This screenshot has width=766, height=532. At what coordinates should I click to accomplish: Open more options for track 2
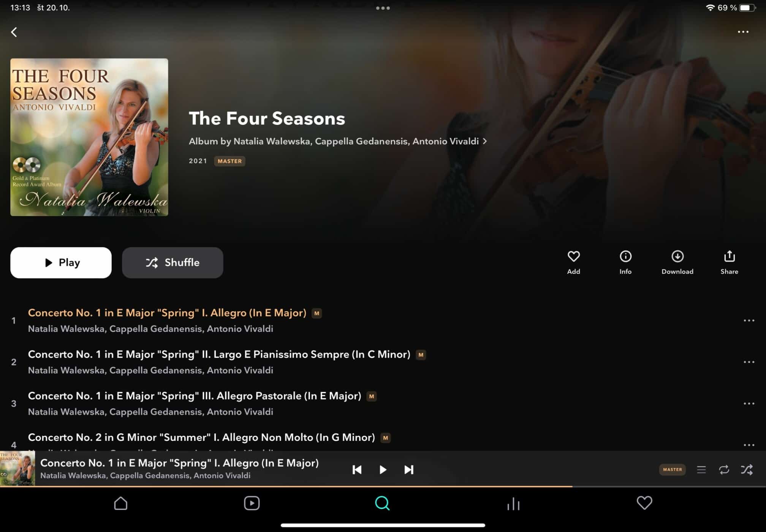point(749,362)
